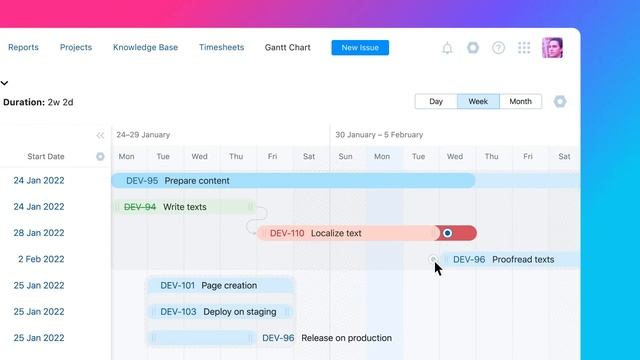640x360 pixels.
Task: Switch to Month view
Action: coord(520,101)
